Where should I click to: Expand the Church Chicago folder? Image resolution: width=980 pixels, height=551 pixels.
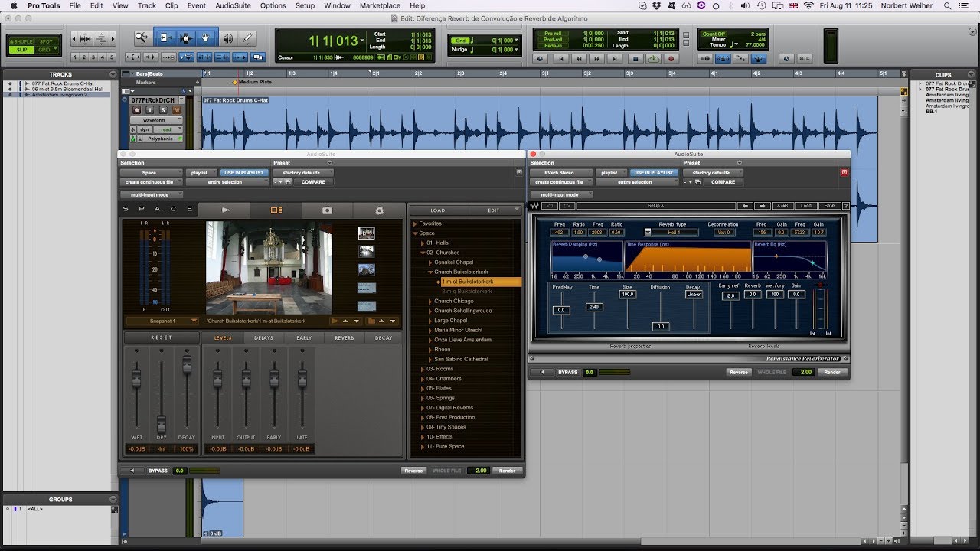click(x=430, y=301)
